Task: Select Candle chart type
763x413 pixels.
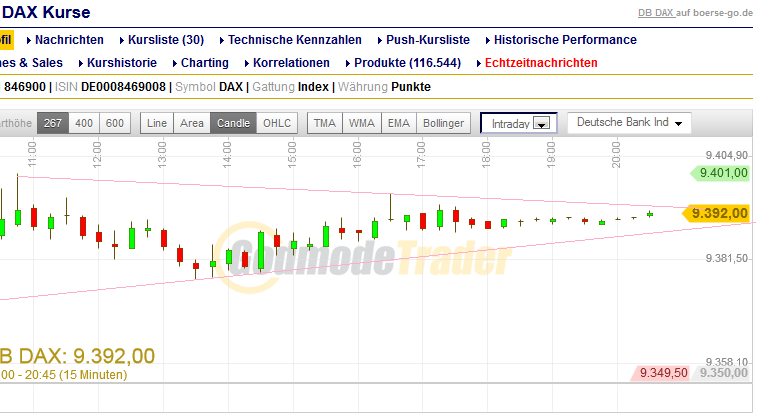Action: point(233,123)
